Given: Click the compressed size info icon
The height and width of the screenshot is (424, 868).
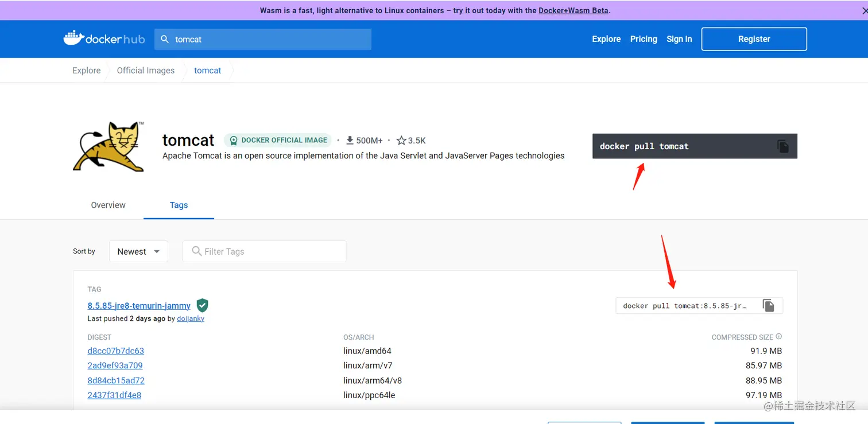Looking at the screenshot, I should pos(779,337).
